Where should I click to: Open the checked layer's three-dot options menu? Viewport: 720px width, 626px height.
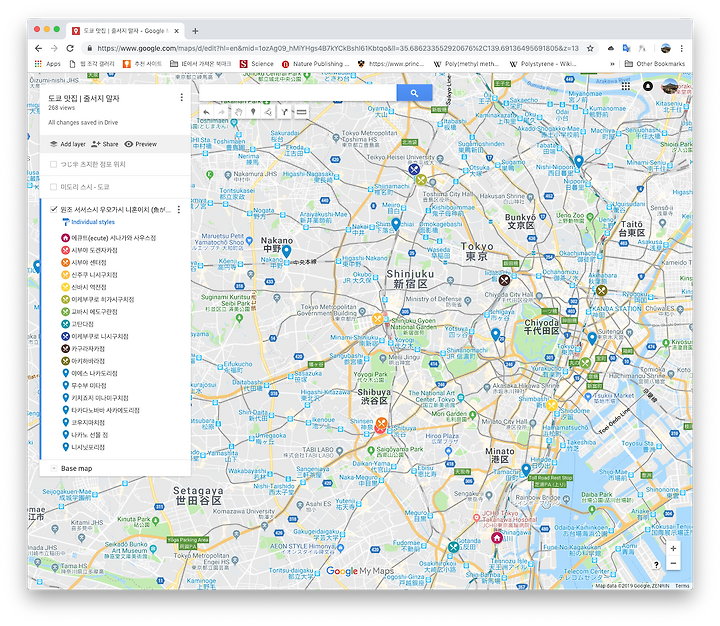point(179,210)
